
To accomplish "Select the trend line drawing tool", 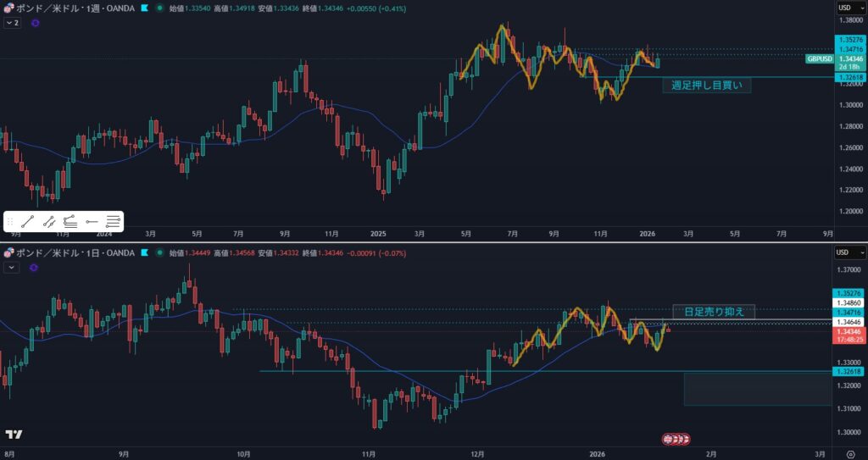I will point(28,222).
